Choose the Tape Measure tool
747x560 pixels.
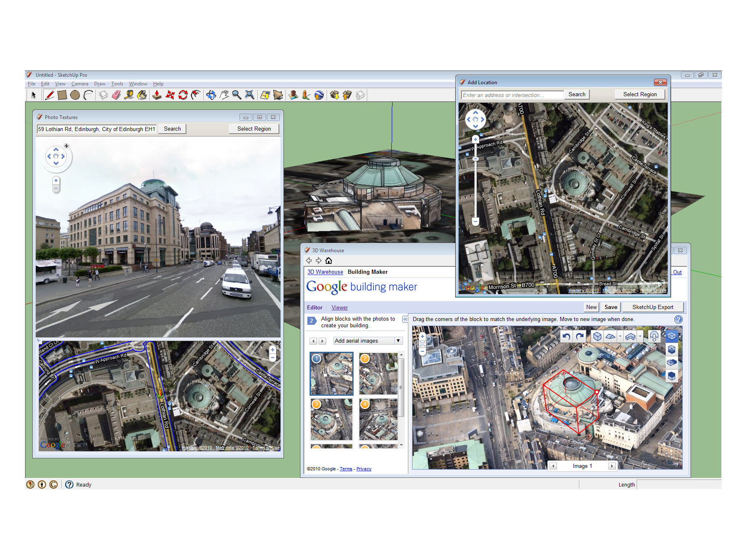point(129,95)
